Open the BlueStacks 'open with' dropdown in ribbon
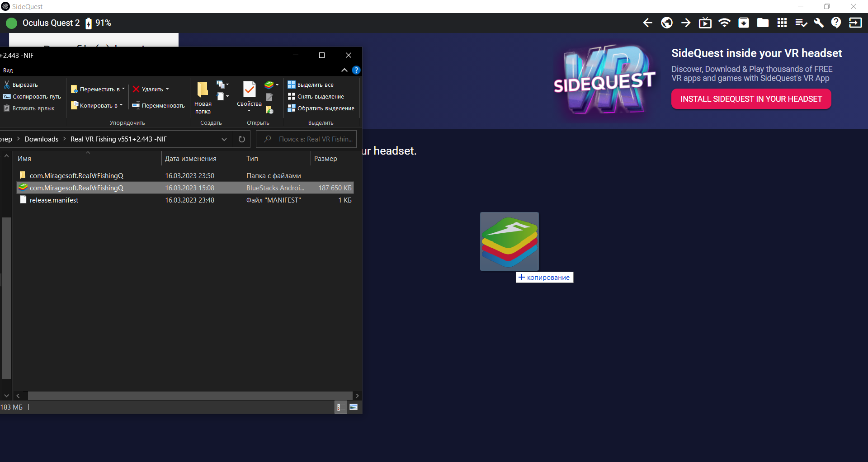Screen dimensions: 868x462 271,85
